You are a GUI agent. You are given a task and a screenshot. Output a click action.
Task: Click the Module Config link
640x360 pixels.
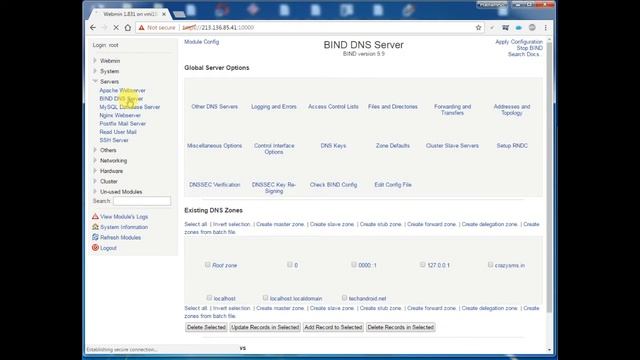(202, 42)
